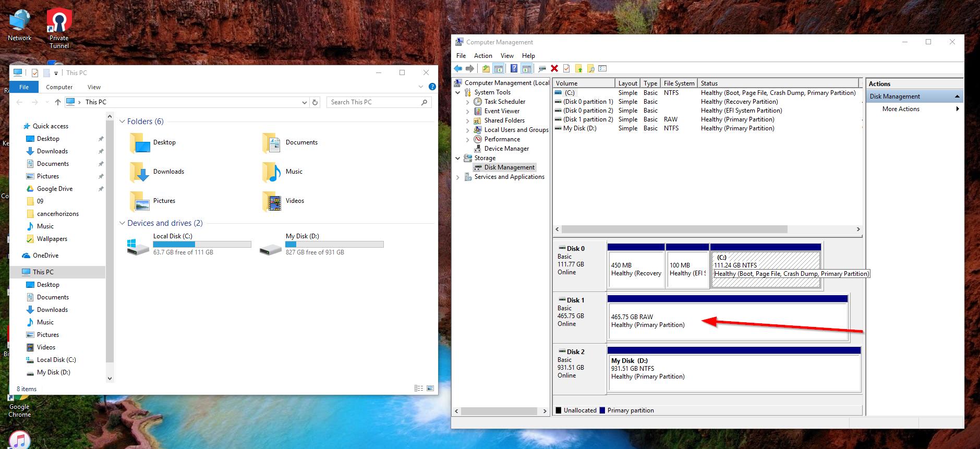Click the details view button in File Explorer status bar
The image size is (980, 449).
tap(418, 389)
